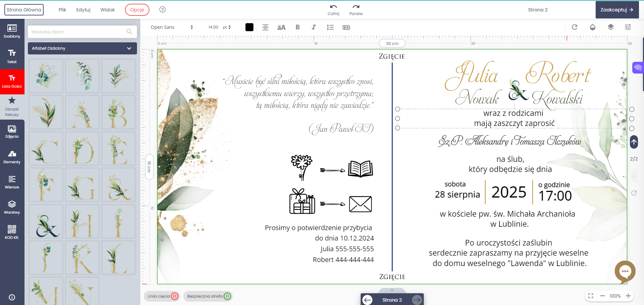Click the Zaakceptuj button
Screen dimensions: 644x305
click(x=616, y=10)
